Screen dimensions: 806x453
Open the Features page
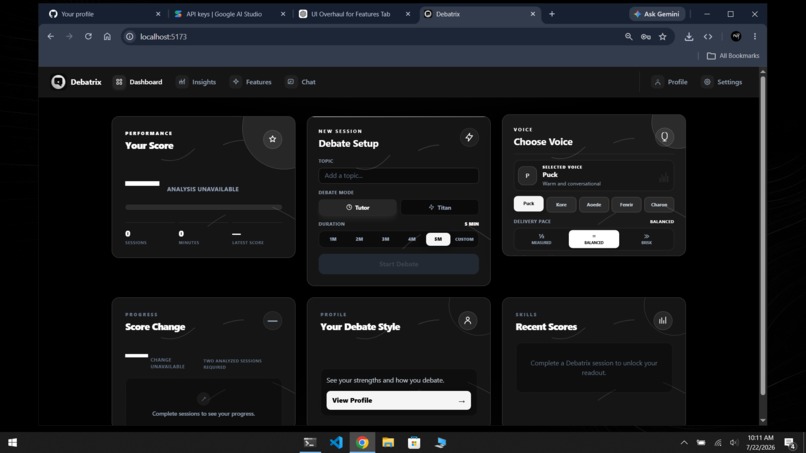251,82
